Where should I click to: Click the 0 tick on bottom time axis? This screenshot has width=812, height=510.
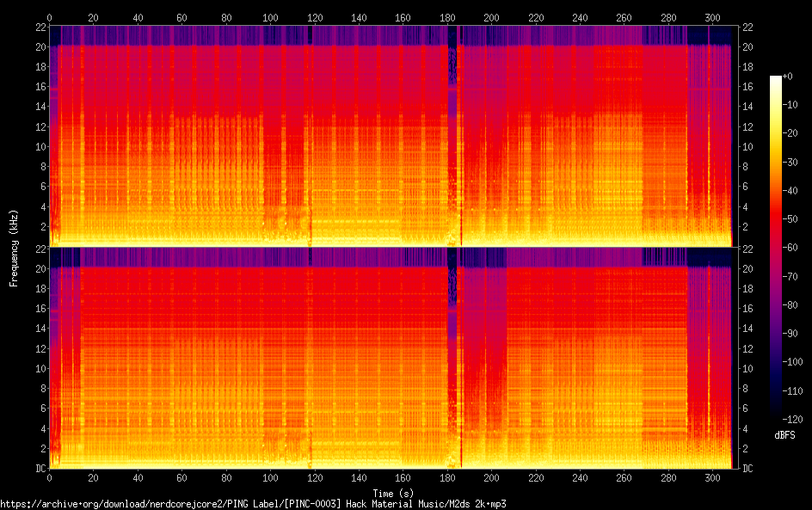pos(49,476)
